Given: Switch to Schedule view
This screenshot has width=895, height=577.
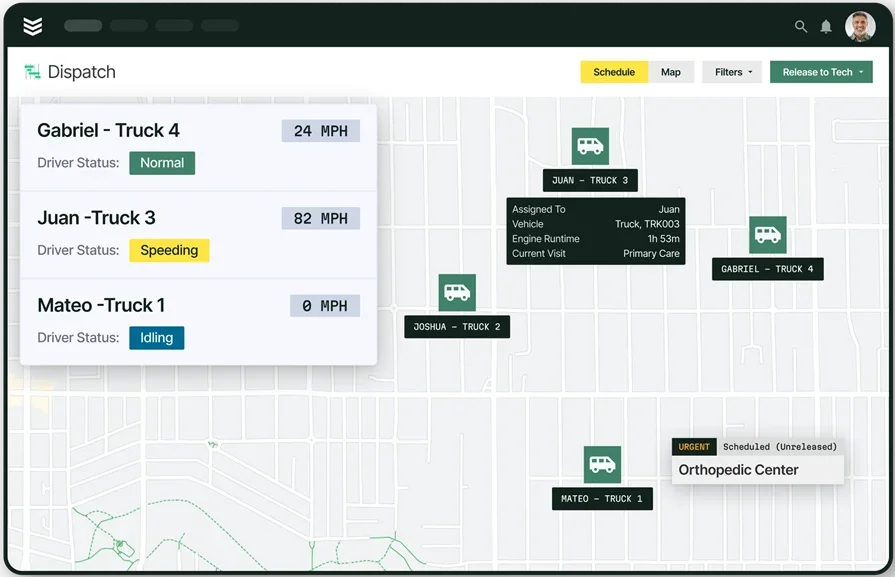Looking at the screenshot, I should (614, 72).
